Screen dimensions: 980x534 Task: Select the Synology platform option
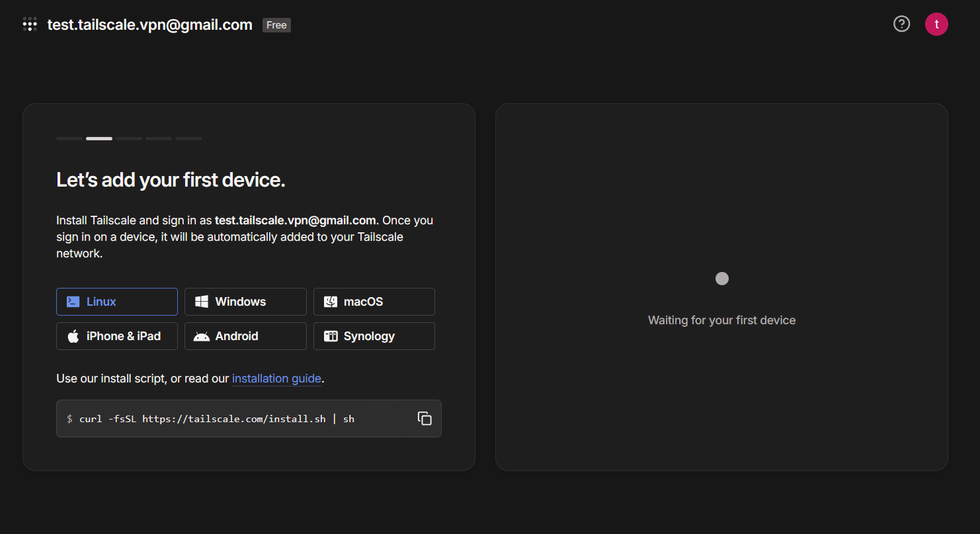tap(374, 336)
